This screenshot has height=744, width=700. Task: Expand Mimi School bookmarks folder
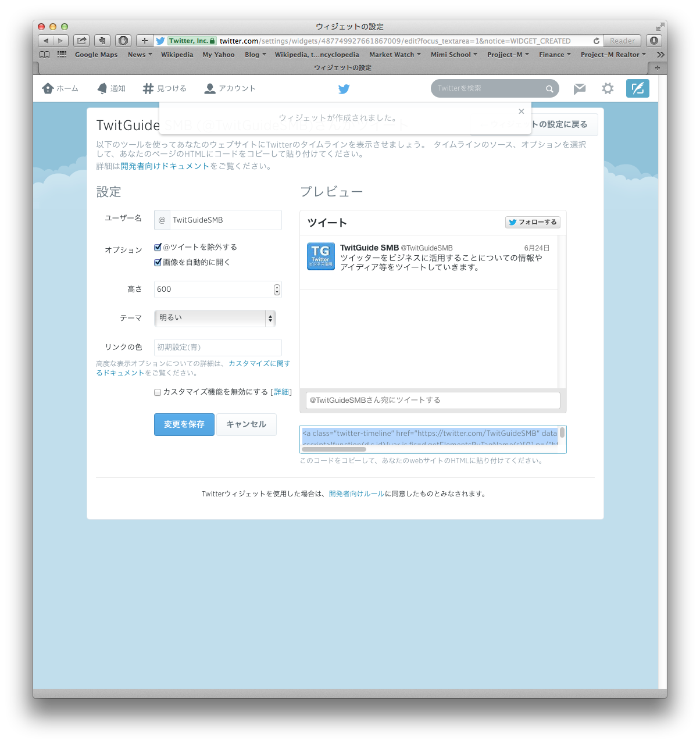click(x=454, y=55)
